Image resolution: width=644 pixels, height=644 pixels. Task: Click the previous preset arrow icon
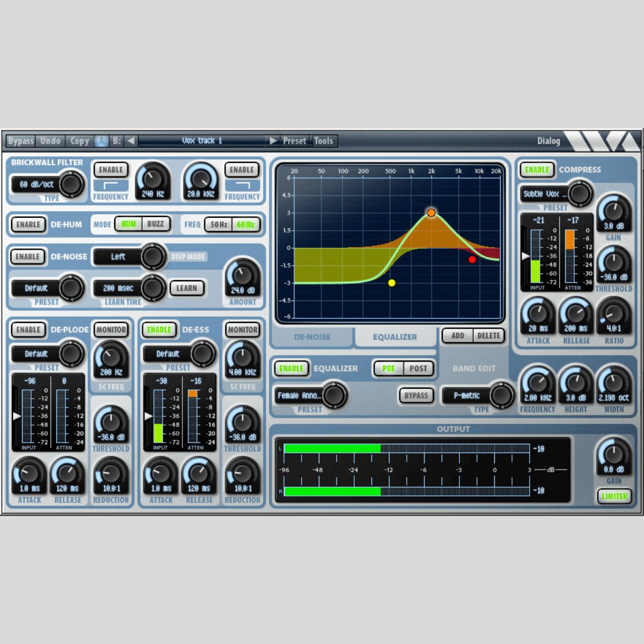[x=131, y=141]
